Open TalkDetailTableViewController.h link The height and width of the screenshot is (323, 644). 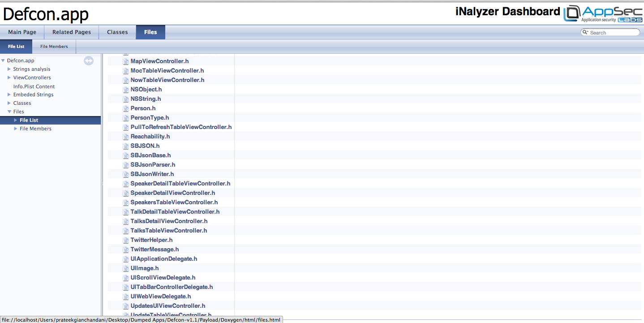coord(175,212)
